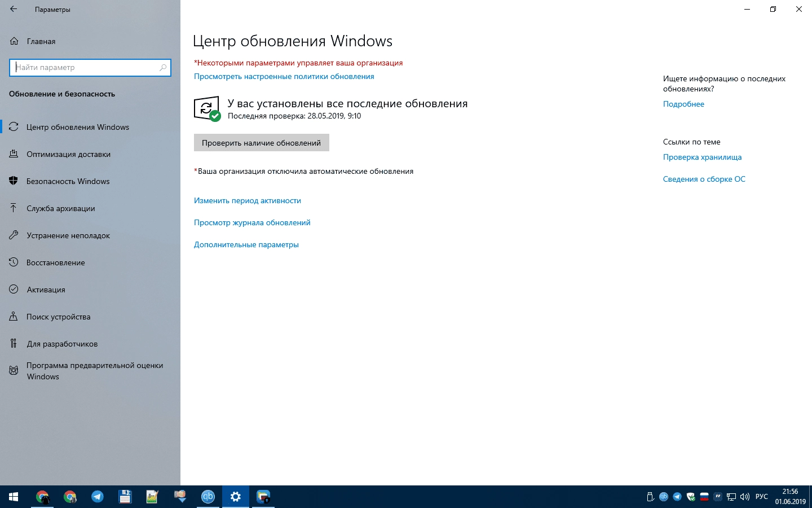Focus the Найти параметр search field

point(90,68)
